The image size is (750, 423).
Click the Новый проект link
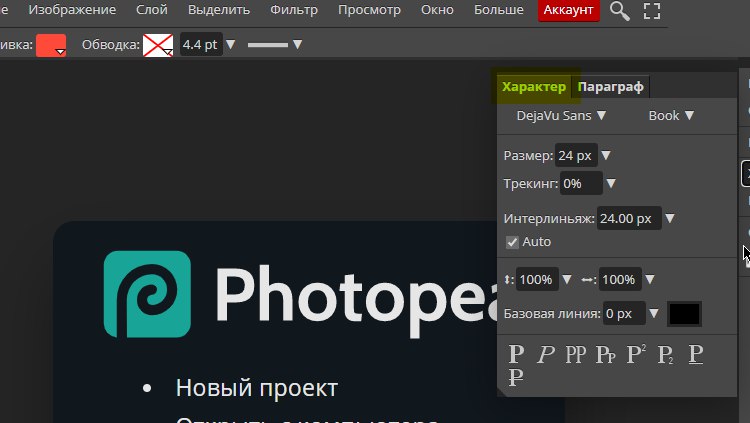[x=257, y=388]
